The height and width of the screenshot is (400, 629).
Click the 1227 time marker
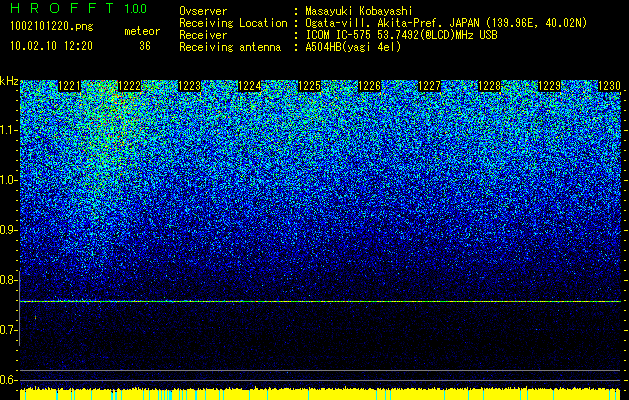coord(429,86)
